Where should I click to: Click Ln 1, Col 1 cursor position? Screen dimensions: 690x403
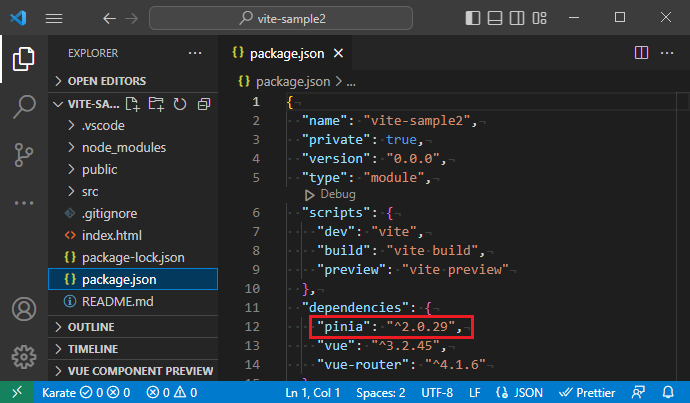tap(312, 392)
